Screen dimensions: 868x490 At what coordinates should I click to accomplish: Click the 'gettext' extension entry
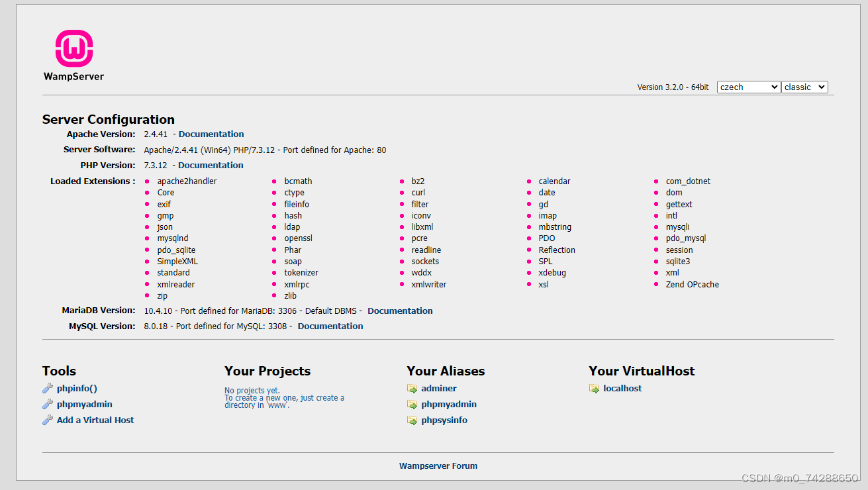coord(679,205)
